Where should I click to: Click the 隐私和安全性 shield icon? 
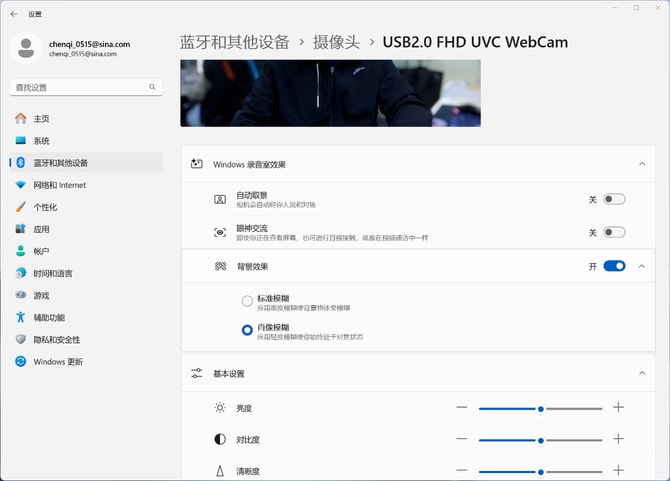21,339
